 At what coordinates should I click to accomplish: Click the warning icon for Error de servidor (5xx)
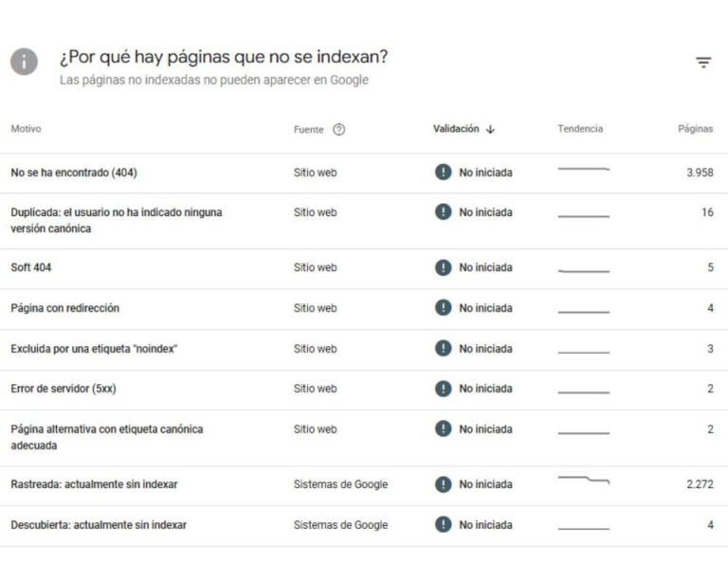click(x=443, y=389)
